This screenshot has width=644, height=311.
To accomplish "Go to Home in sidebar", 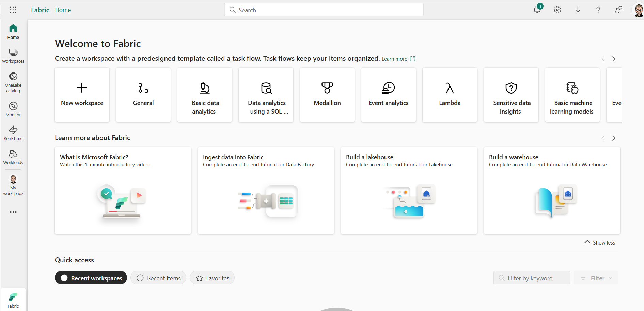I will point(13,32).
